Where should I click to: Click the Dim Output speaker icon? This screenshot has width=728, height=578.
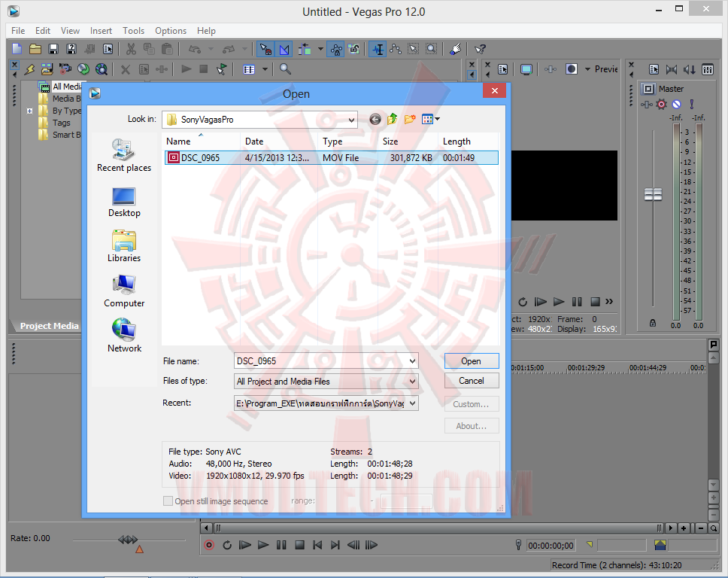coord(689,69)
